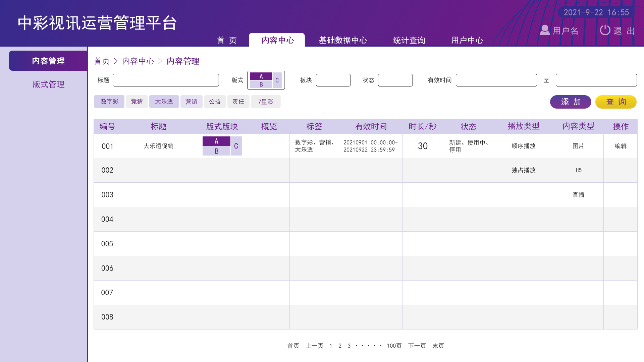Toggle the 7星彩 tag filter

point(265,102)
